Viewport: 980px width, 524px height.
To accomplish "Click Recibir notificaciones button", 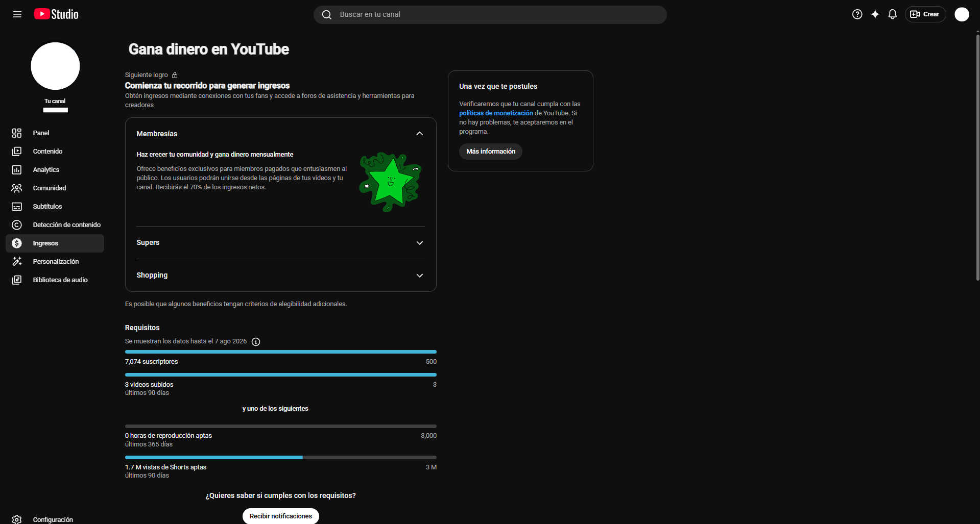I will tap(281, 516).
